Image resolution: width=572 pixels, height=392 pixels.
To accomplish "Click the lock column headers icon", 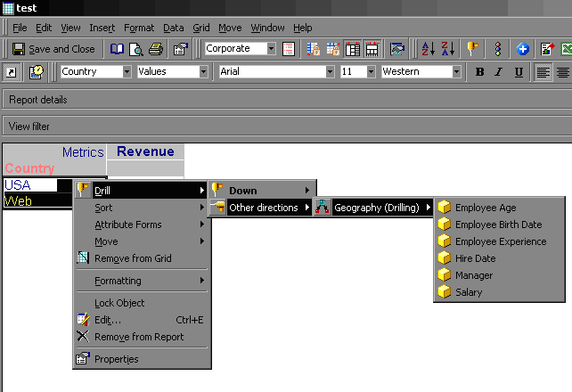I will (x=332, y=49).
